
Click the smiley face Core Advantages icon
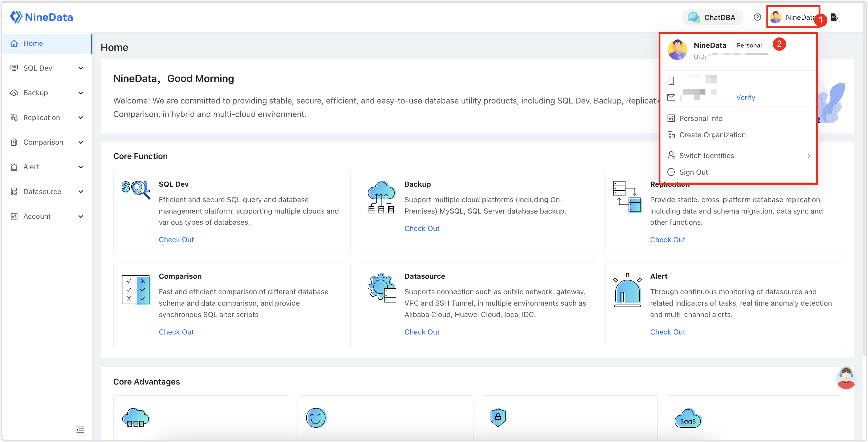point(316,418)
